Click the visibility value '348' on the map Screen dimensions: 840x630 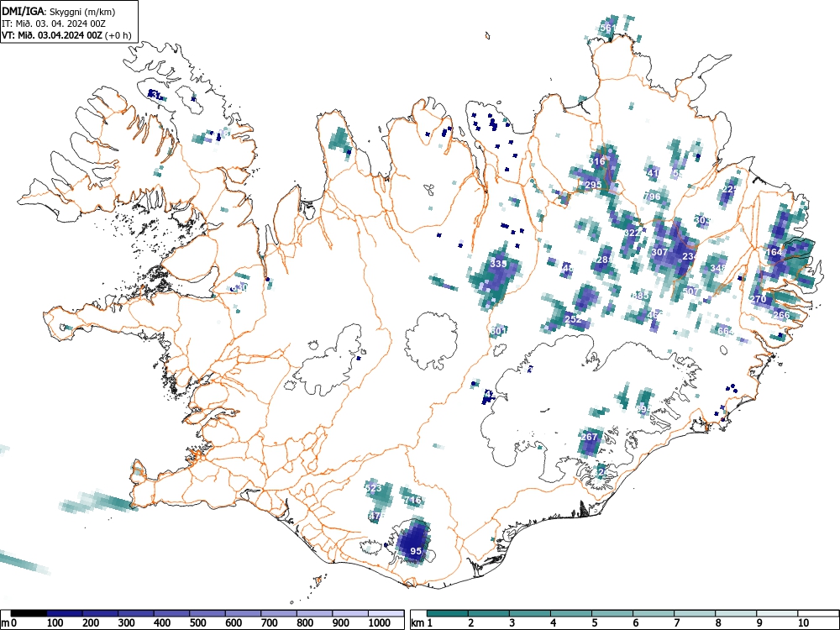(718, 268)
